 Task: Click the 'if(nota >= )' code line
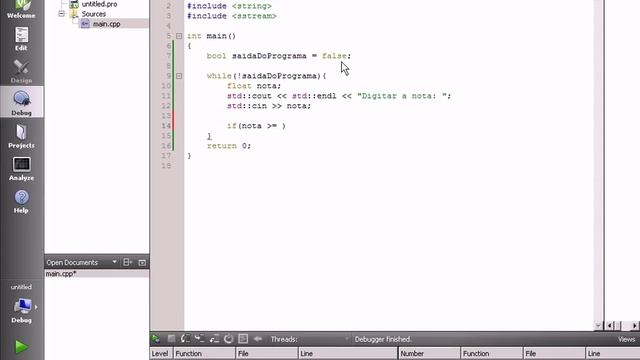point(256,126)
